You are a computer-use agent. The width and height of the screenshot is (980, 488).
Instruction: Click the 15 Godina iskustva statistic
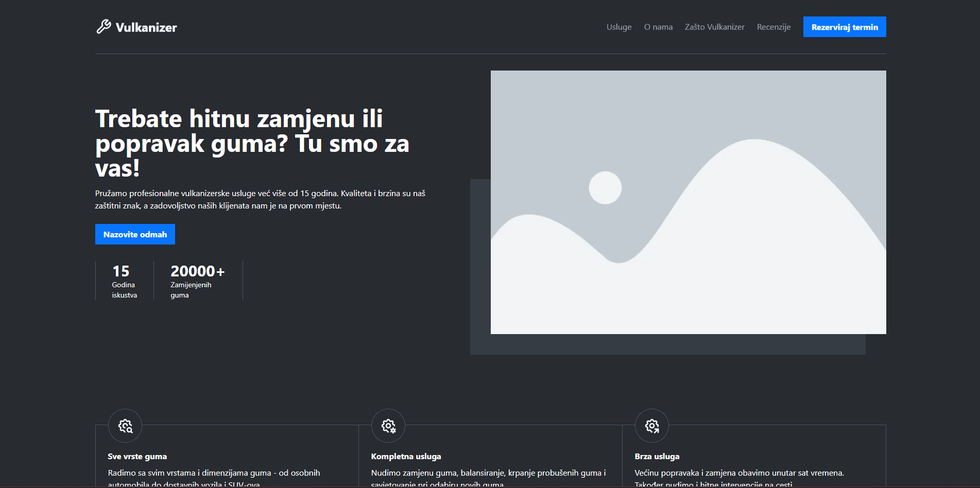tap(124, 281)
